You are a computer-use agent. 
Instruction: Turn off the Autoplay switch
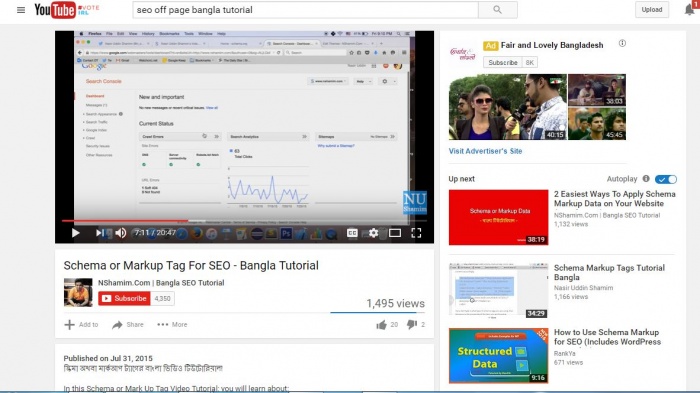[x=666, y=179]
